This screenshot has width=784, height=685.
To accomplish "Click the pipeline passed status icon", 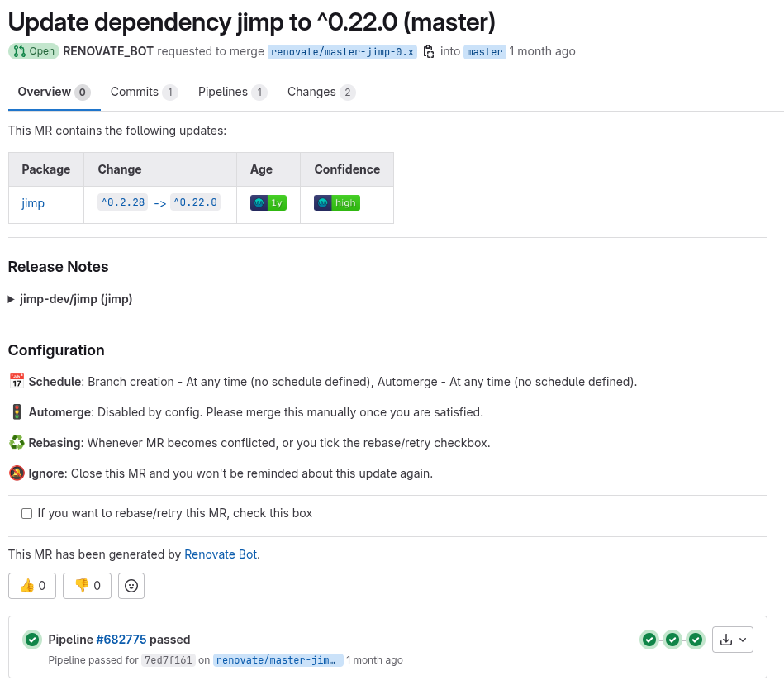I will pyautogui.click(x=32, y=640).
